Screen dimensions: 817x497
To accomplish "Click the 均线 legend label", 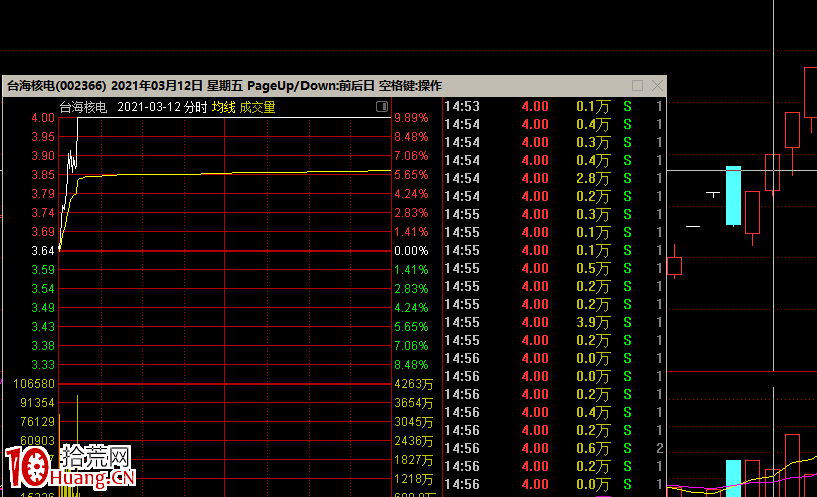I will click(x=223, y=107).
